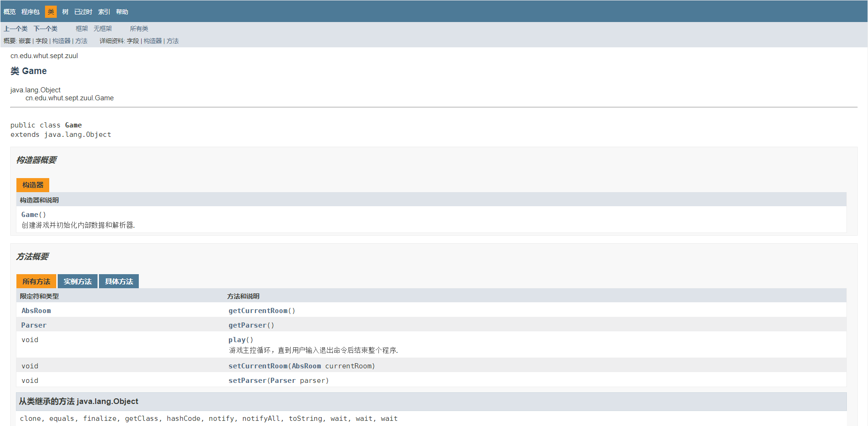868x426 pixels.
Task: Click void in the play() row
Action: tap(30, 340)
